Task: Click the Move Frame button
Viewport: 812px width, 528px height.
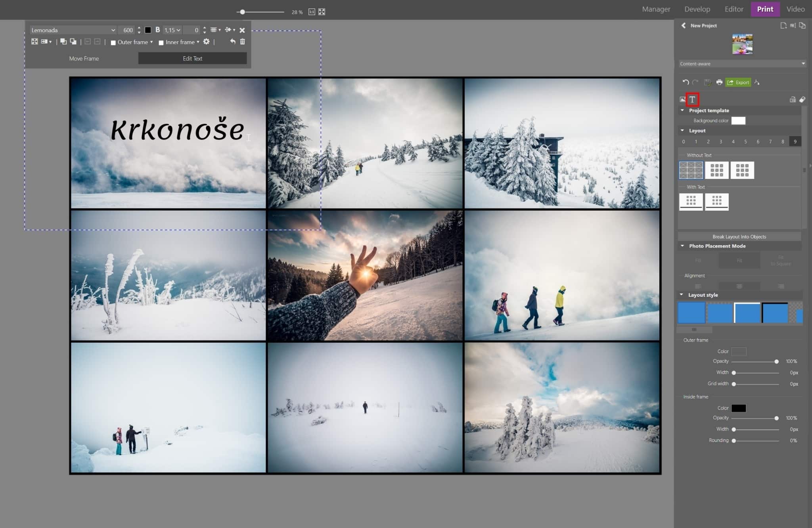Action: click(83, 58)
